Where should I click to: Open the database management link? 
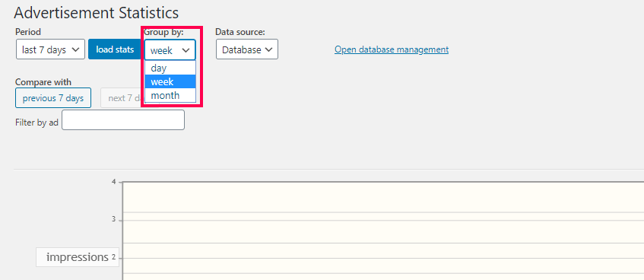point(392,49)
